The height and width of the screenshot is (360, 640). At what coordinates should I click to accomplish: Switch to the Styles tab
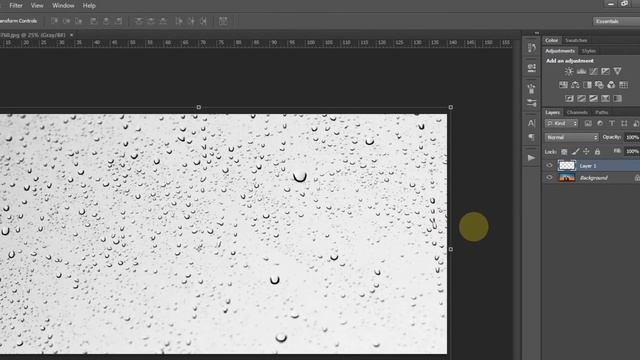click(589, 51)
